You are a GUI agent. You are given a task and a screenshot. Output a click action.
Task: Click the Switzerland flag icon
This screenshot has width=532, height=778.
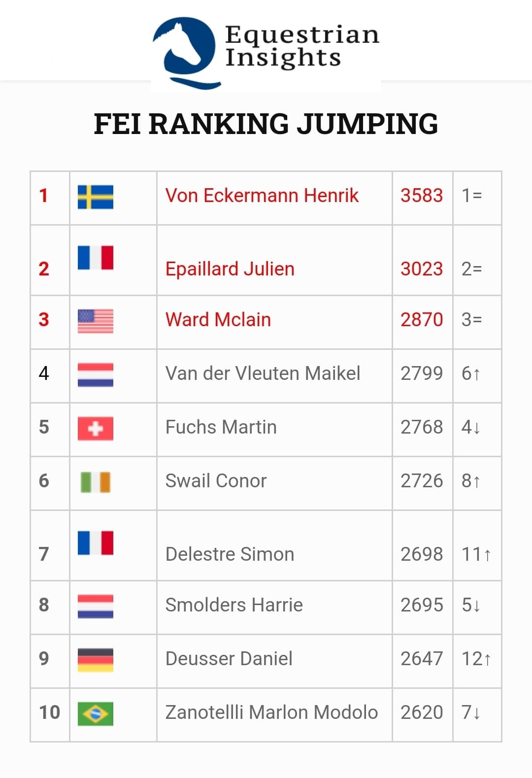tap(96, 428)
